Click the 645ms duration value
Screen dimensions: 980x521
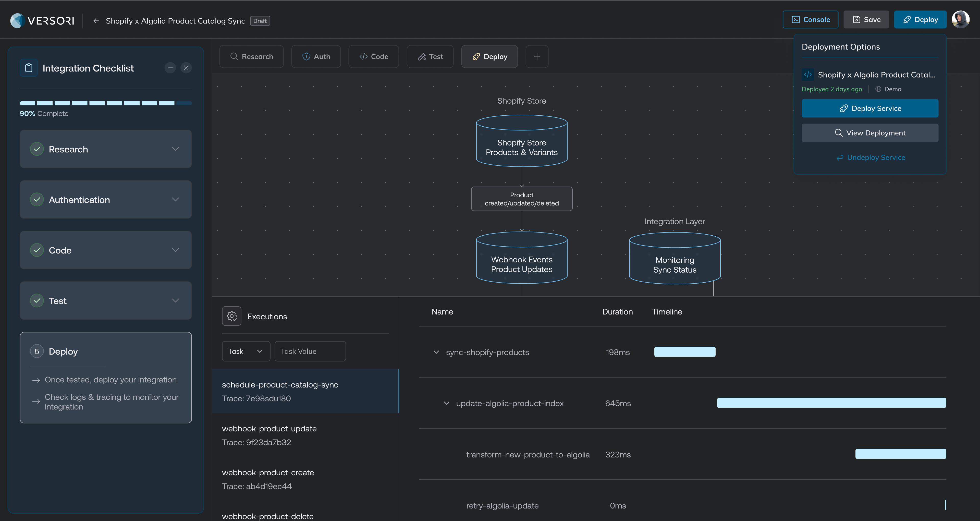point(617,403)
